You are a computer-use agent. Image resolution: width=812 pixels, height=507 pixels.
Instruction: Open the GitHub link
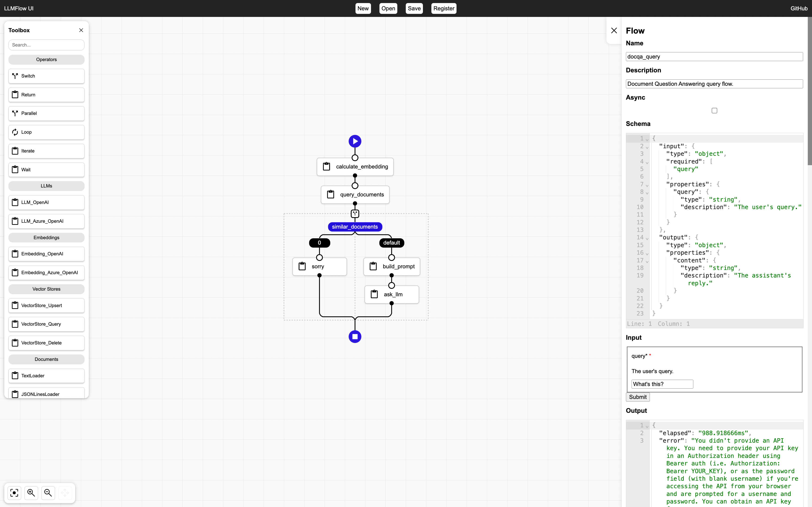tap(799, 8)
